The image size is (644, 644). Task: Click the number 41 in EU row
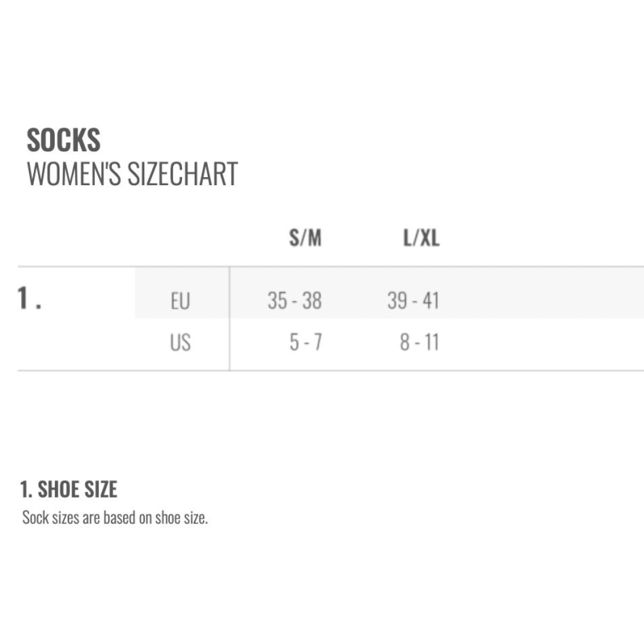tap(431, 300)
